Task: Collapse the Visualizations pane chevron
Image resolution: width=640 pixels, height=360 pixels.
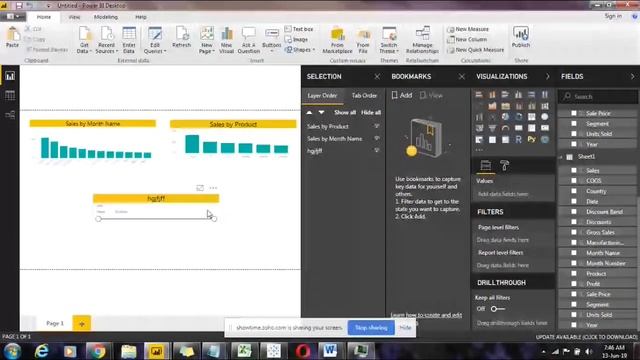Action: 547,76
